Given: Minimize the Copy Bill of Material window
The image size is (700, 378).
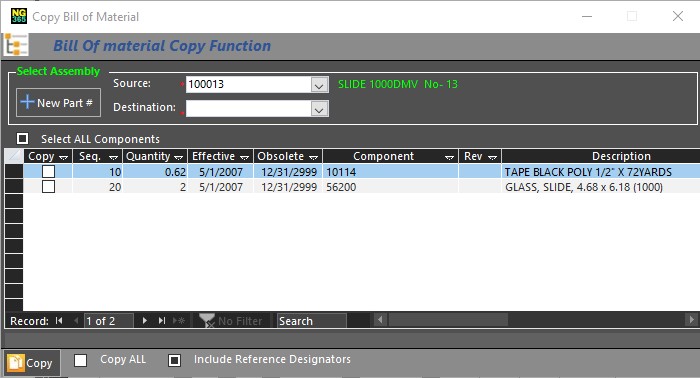Looking at the screenshot, I should point(587,17).
